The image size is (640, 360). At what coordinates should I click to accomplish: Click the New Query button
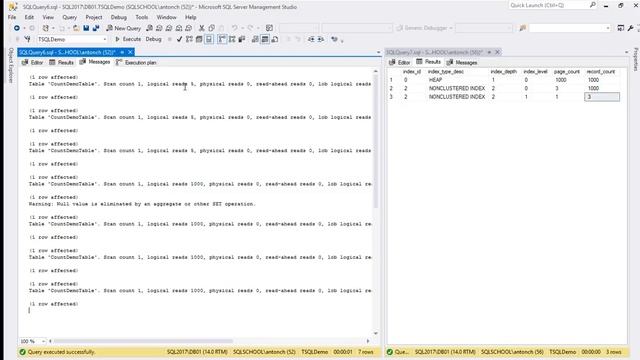[123, 28]
